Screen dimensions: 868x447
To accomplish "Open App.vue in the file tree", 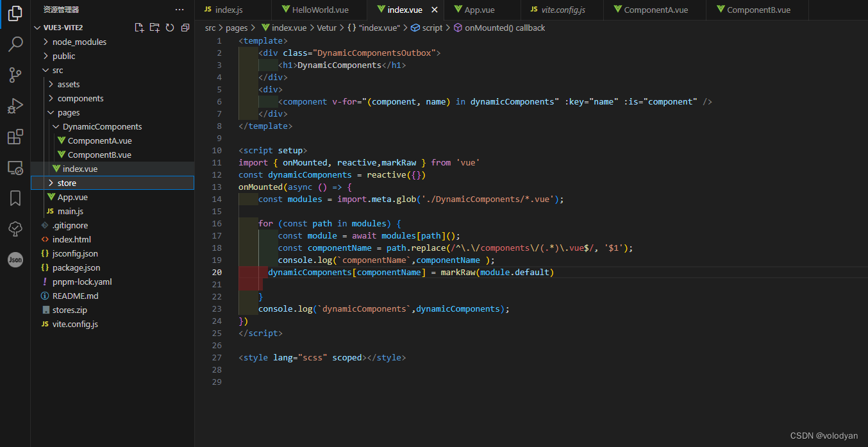I will click(112, 197).
